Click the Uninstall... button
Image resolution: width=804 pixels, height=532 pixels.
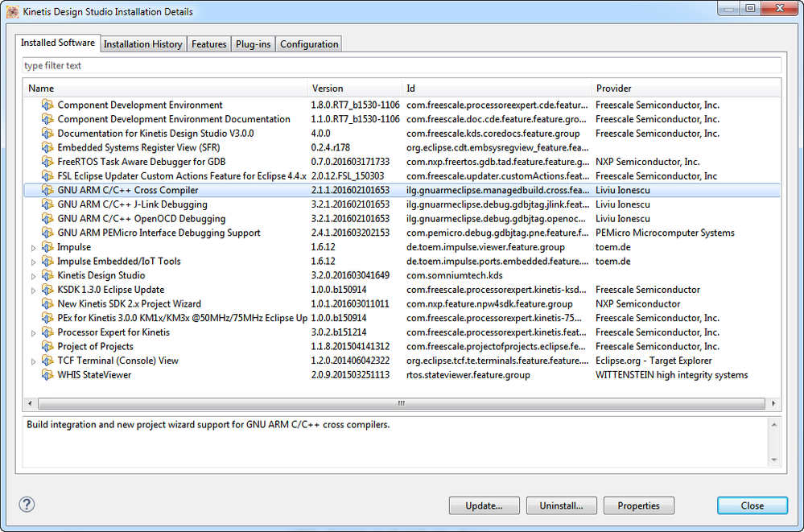[562, 505]
